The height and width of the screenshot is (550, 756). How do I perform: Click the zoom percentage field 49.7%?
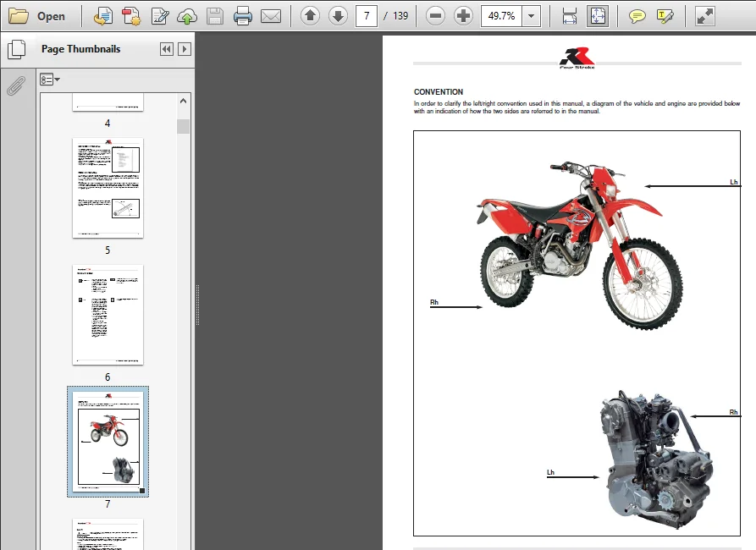pyautogui.click(x=501, y=16)
